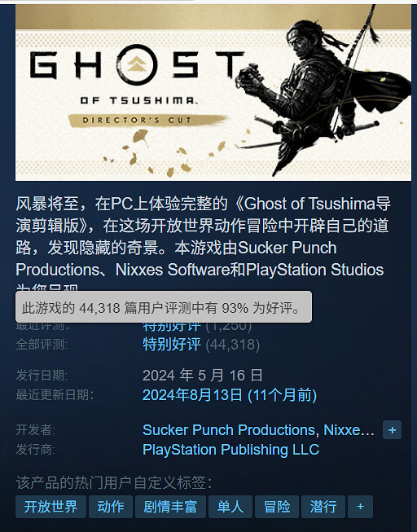417x532 pixels.
Task: Click the Ghost of Tsushima header image
Action: pyautogui.click(x=213, y=92)
